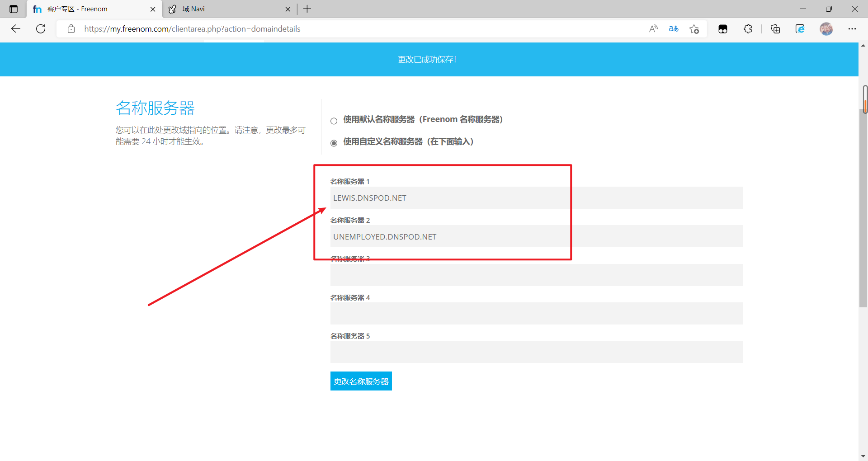Open the user profile avatar

pyautogui.click(x=826, y=29)
